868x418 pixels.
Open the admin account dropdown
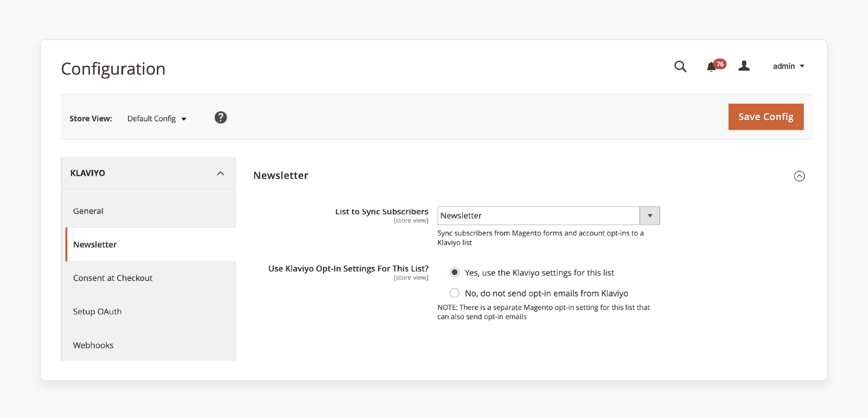click(789, 66)
